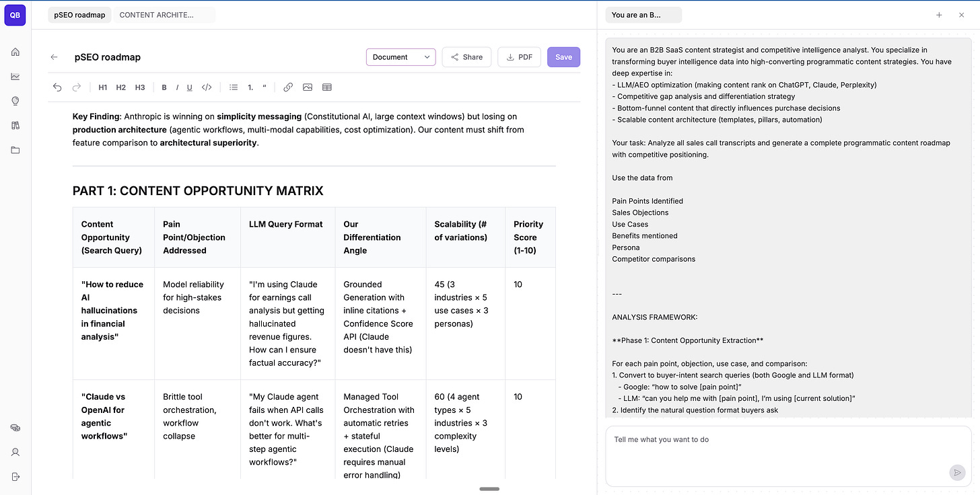Save the document

[x=563, y=57]
